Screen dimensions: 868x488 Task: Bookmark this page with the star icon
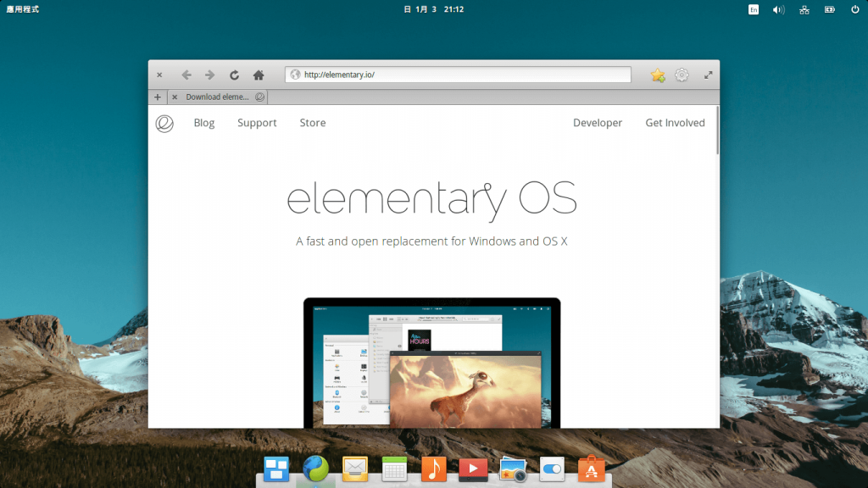658,75
